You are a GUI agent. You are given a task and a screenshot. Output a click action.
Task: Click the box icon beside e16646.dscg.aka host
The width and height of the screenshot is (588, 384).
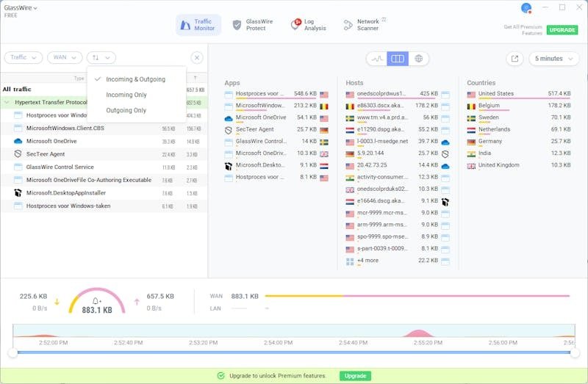coord(445,202)
